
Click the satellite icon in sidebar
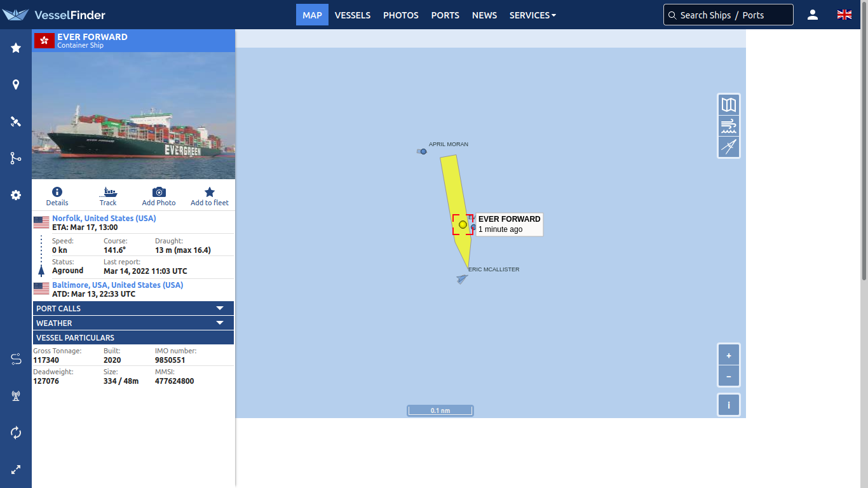[16, 121]
